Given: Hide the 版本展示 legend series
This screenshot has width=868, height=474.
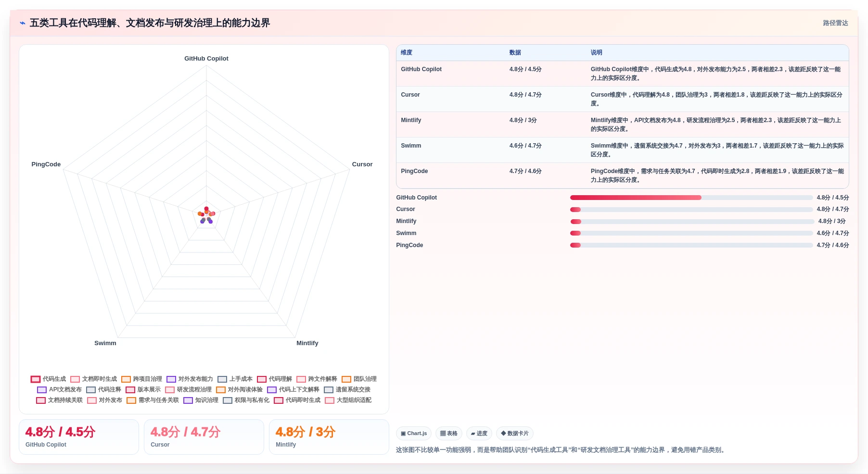Looking at the screenshot, I should tap(143, 389).
